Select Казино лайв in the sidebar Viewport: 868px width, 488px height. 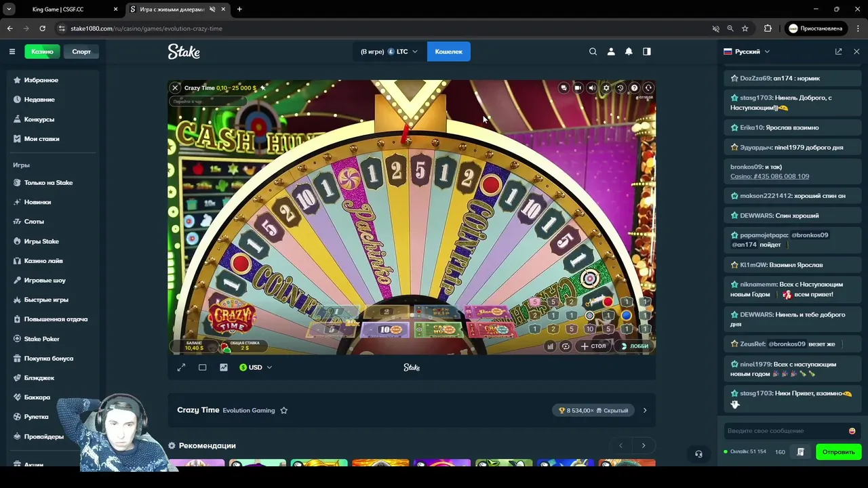(43, 261)
